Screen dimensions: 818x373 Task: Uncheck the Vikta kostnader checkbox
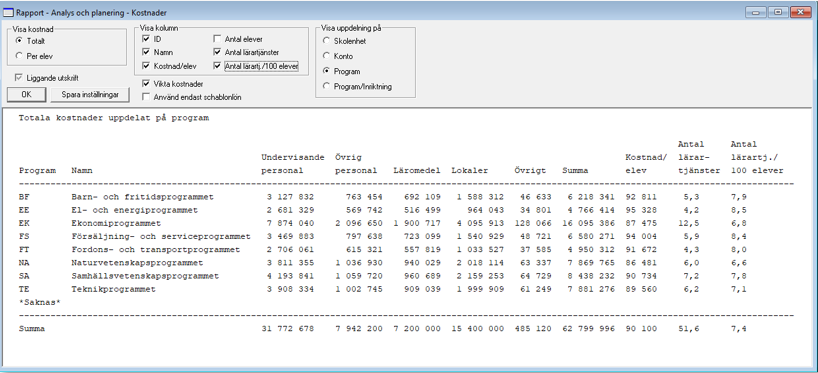(x=146, y=83)
